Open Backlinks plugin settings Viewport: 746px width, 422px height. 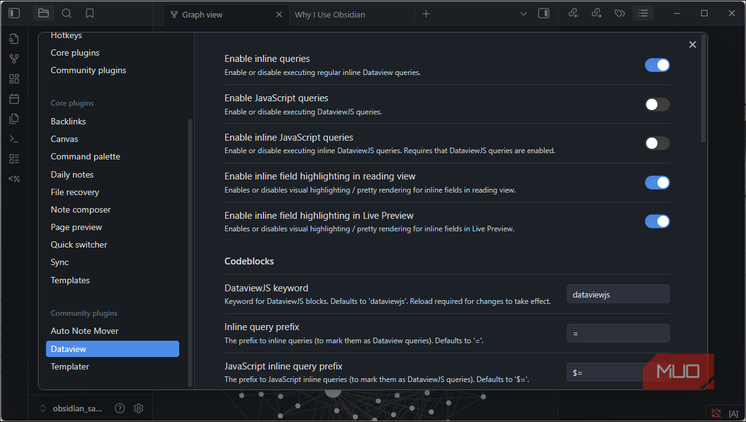tap(69, 121)
